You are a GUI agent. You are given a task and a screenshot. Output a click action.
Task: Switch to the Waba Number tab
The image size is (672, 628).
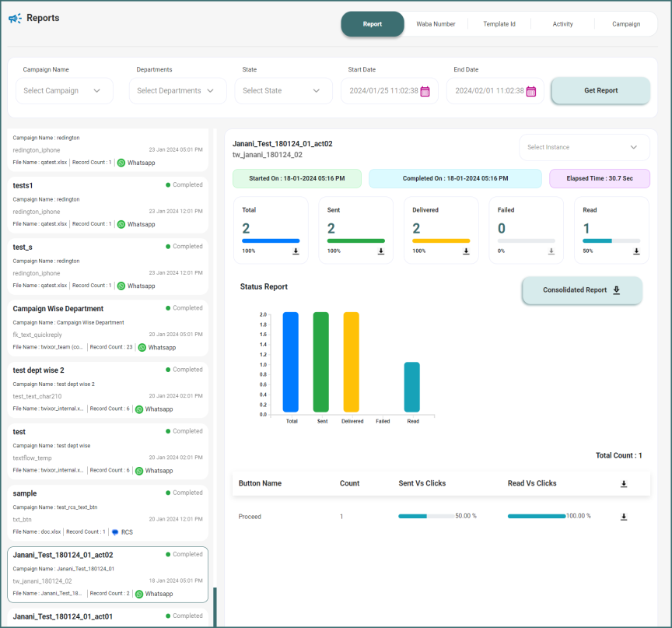pos(436,24)
